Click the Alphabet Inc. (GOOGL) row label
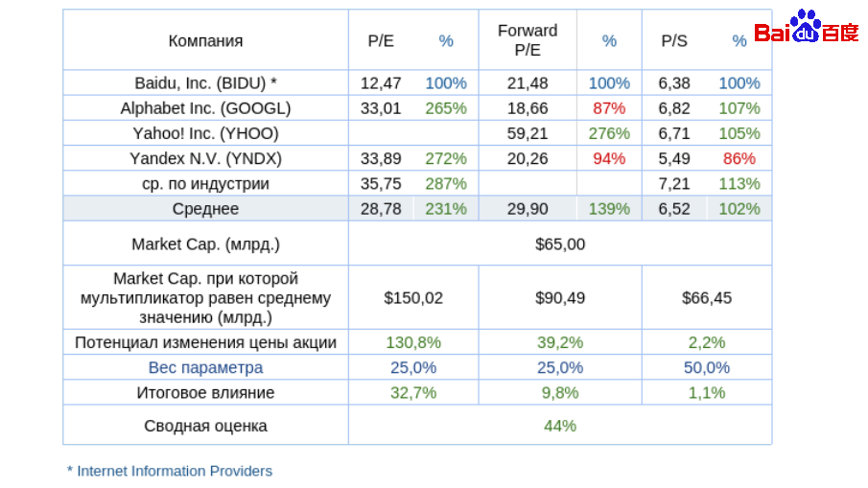 pos(205,108)
